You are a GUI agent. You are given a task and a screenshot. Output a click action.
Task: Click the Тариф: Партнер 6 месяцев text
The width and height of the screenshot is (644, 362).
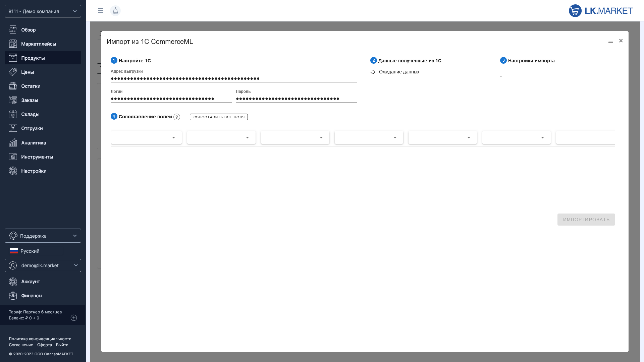pos(35,312)
